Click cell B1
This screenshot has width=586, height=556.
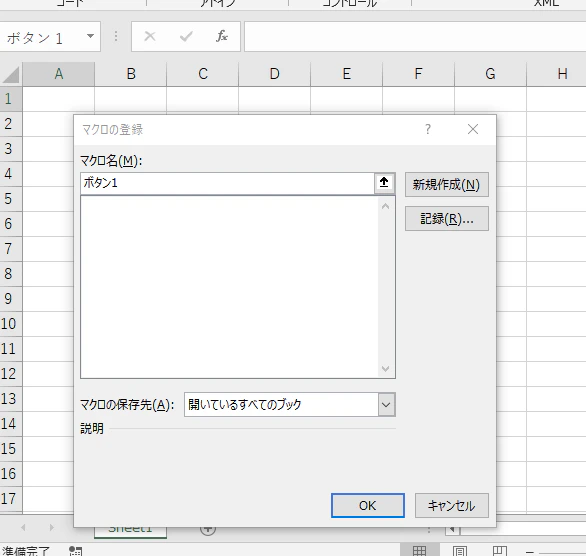130,99
